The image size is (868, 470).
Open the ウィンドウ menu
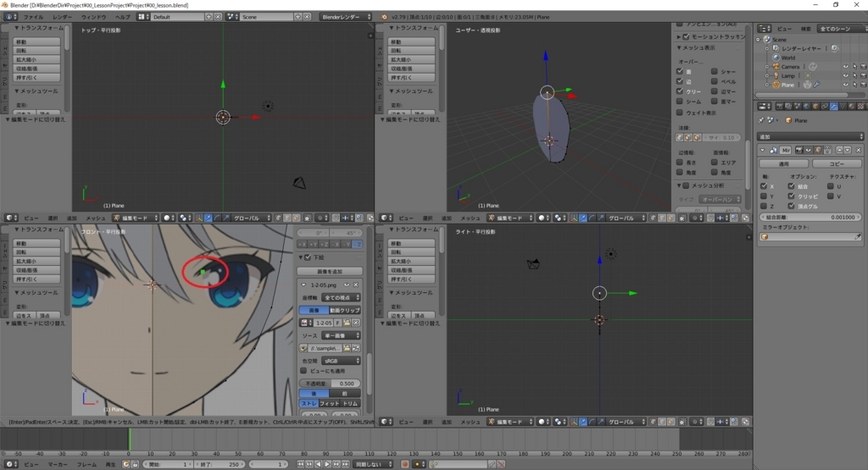(x=93, y=17)
